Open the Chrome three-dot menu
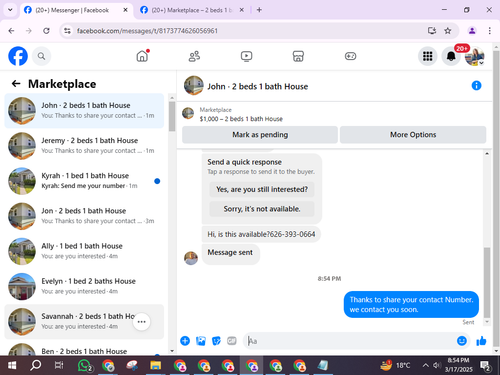The height and width of the screenshot is (375, 500). point(489,31)
